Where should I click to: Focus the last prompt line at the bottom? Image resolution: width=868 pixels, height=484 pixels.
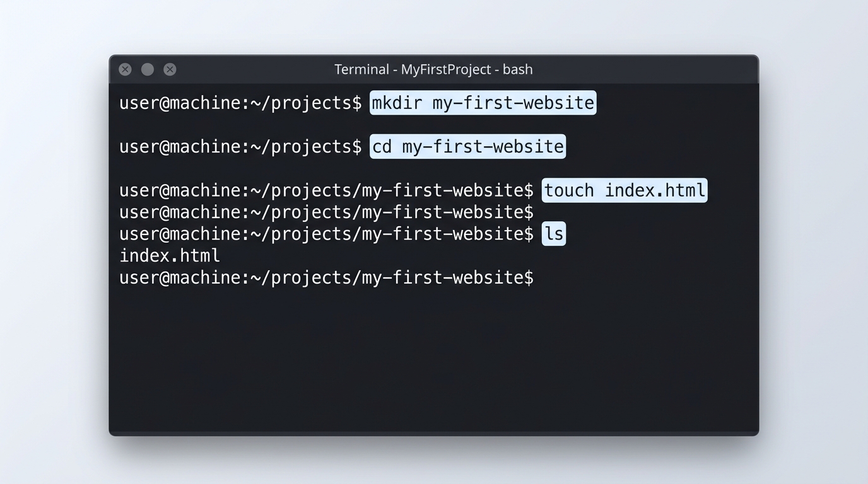pos(326,278)
